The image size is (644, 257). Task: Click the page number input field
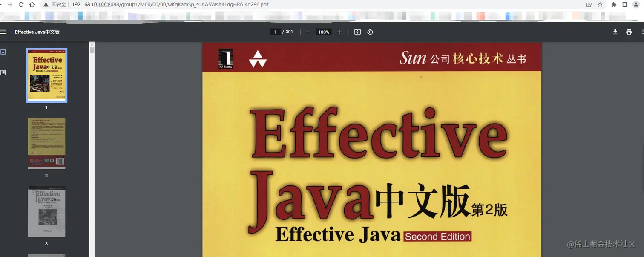[x=276, y=32]
